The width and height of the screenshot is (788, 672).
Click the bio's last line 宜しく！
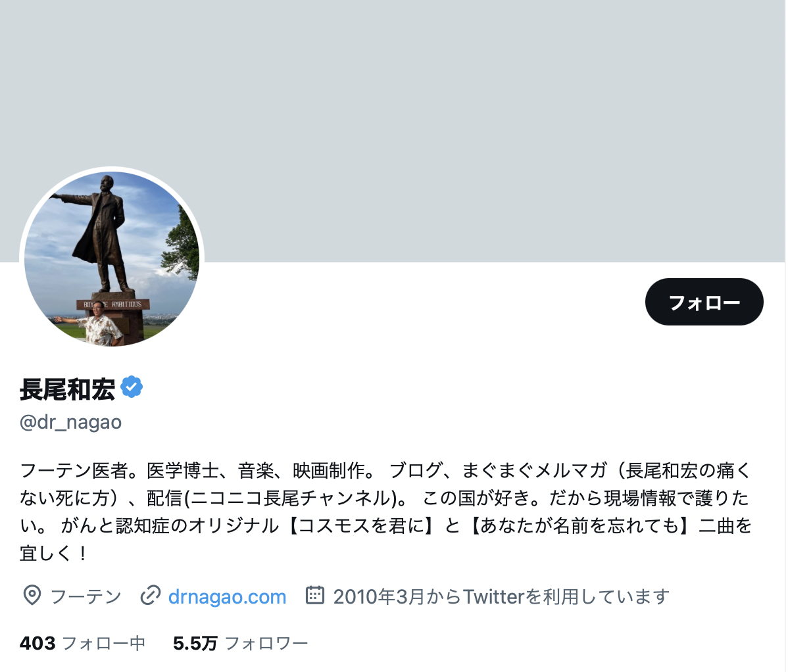point(53,554)
